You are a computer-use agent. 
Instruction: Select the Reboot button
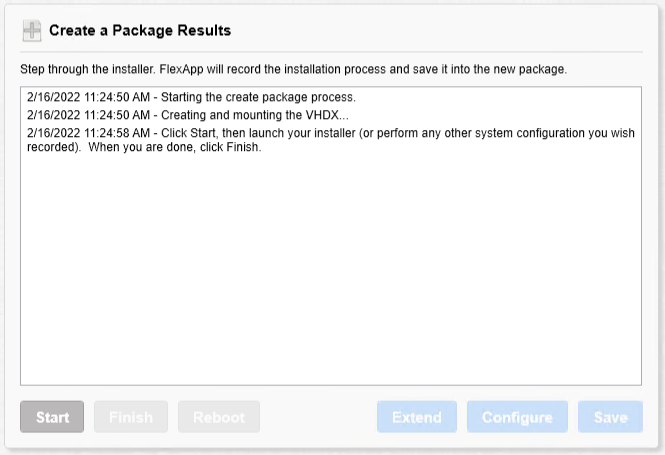point(219,417)
